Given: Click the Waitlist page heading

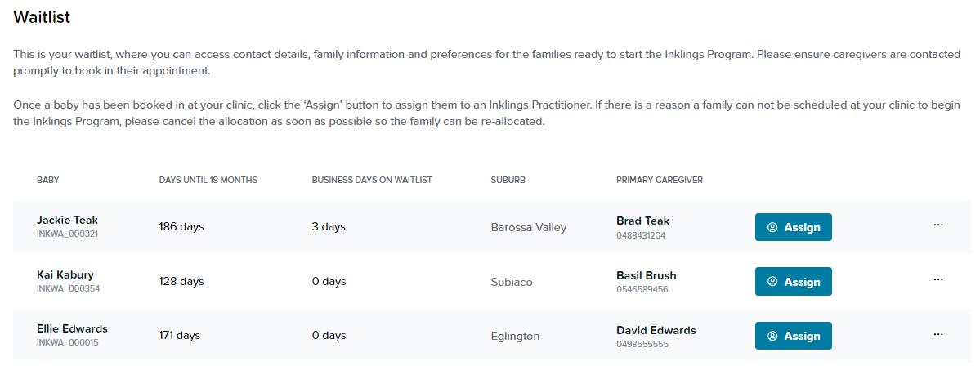Looking at the screenshot, I should point(41,16).
